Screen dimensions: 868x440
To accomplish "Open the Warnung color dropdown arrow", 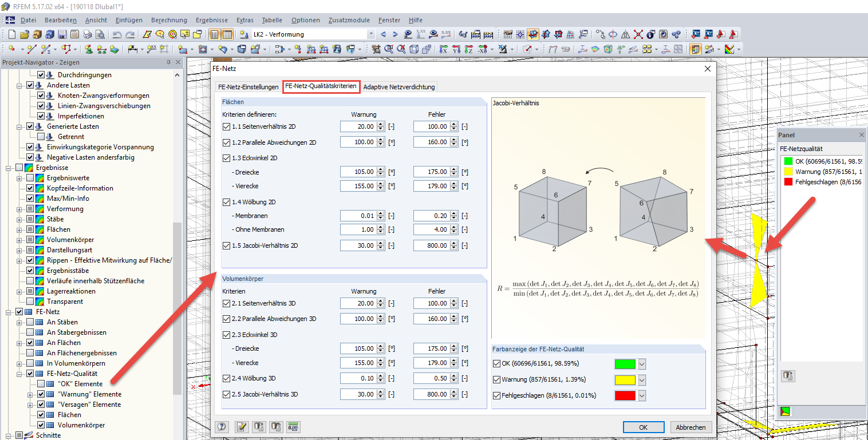I will (x=642, y=380).
